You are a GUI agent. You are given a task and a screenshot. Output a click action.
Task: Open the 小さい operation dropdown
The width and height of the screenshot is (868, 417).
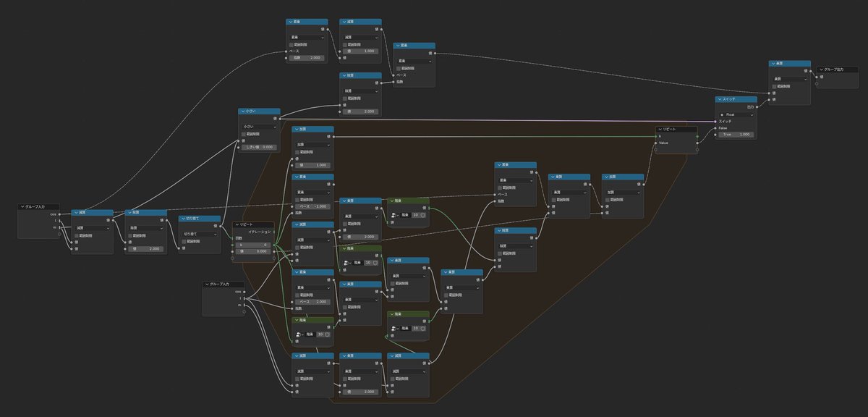[x=260, y=126]
